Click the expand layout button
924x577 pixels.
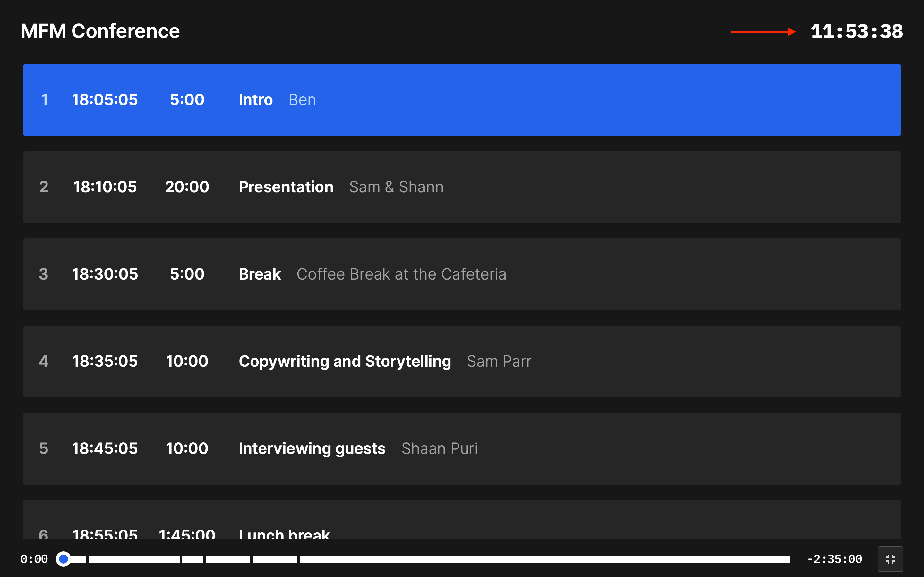click(891, 559)
